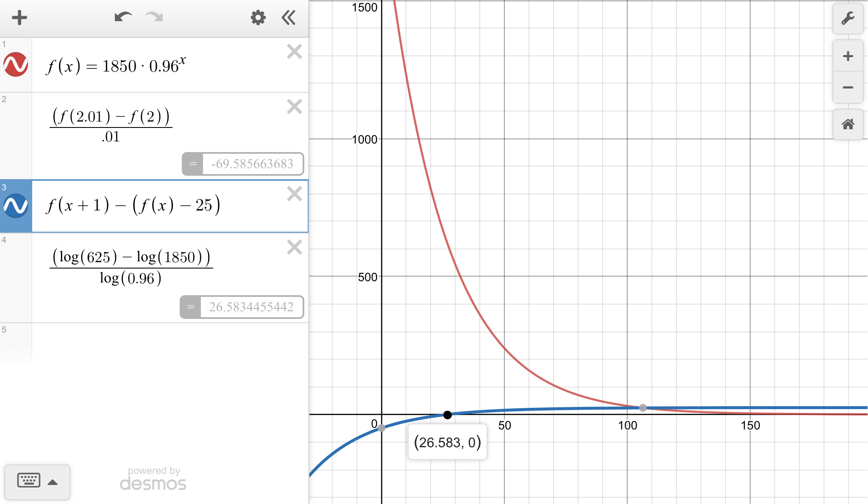Viewport: 868px width, 504px height.
Task: Hide the red f(x) curve
Action: pos(16,65)
